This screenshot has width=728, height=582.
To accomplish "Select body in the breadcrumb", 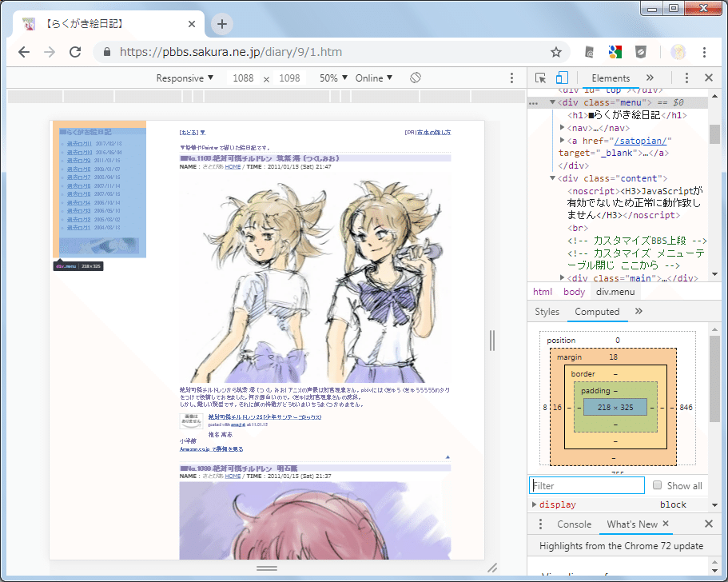I will click(x=574, y=292).
